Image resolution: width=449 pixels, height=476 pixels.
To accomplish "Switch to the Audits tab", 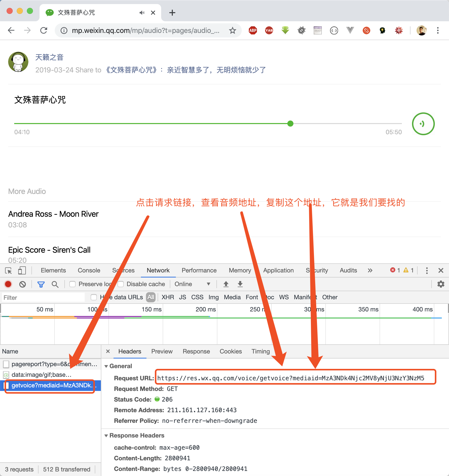I will [348, 270].
